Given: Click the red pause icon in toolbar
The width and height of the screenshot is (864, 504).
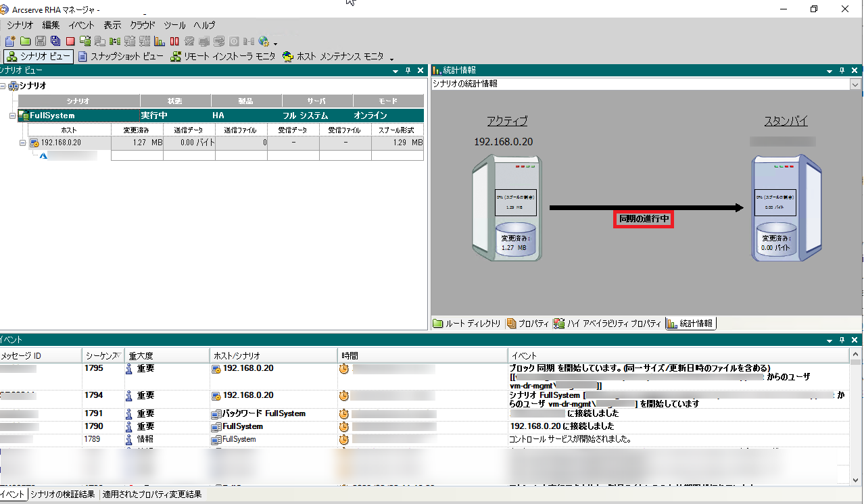Looking at the screenshot, I should [x=174, y=41].
